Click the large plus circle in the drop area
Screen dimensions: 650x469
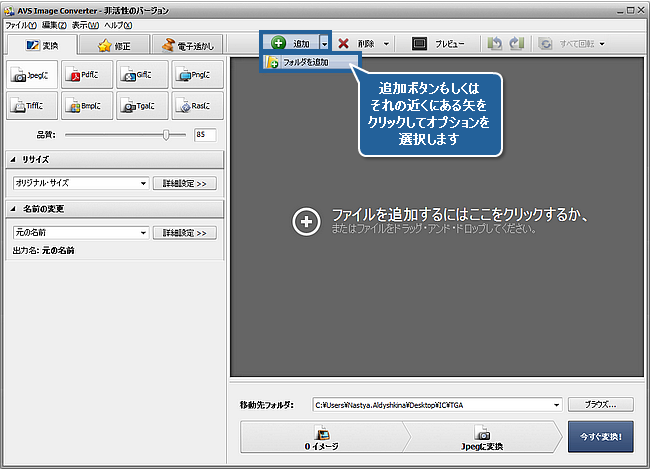point(306,222)
